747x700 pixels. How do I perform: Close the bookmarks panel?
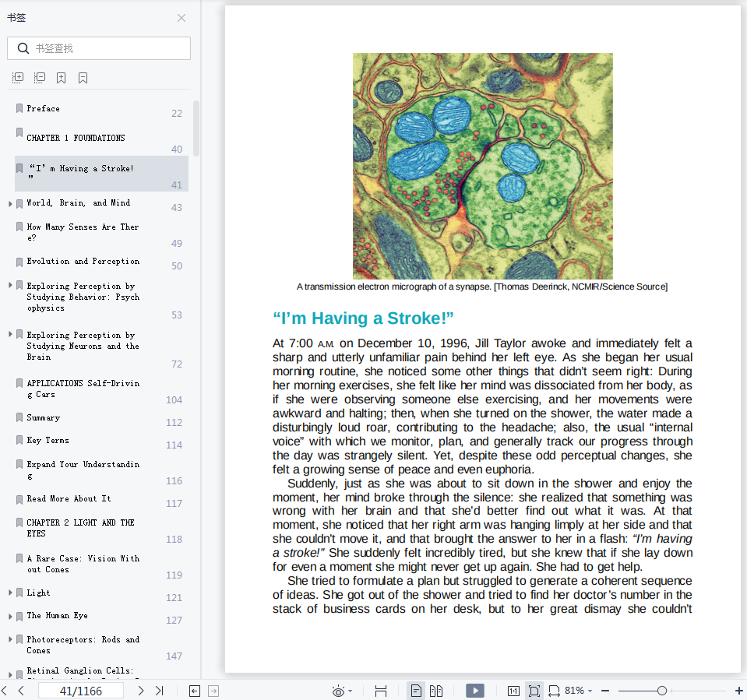click(x=181, y=18)
